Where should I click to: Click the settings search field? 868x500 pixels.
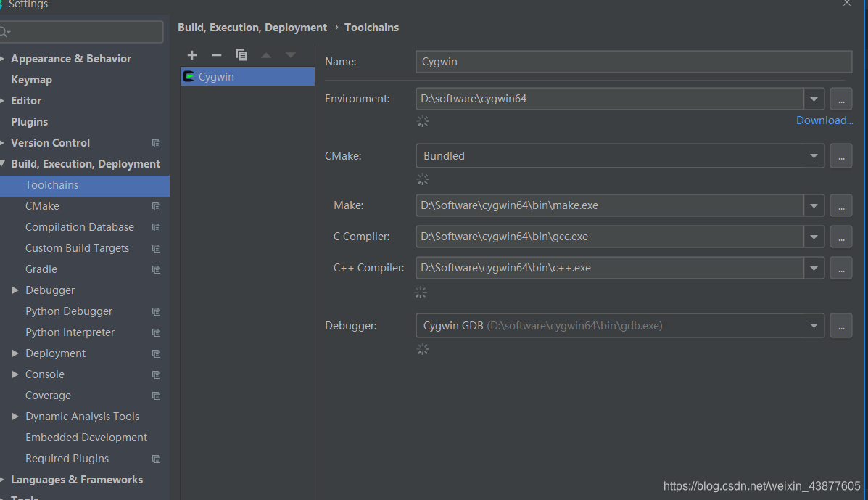coord(81,32)
